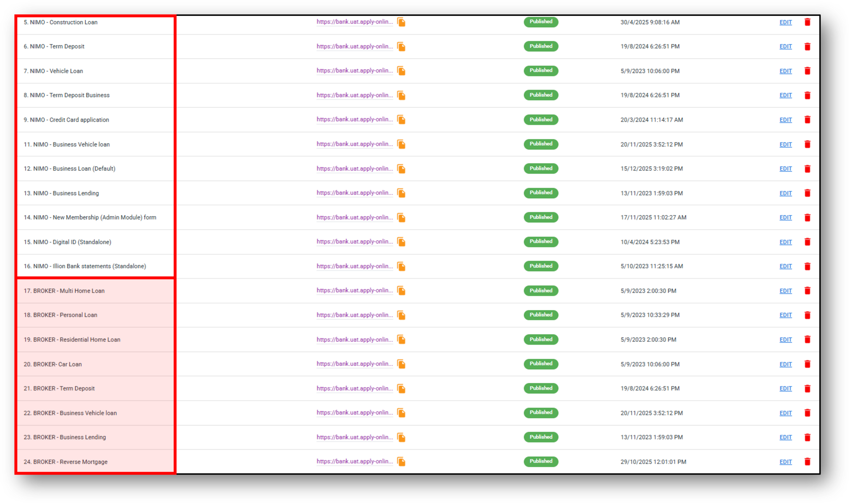Open URL of NIMO - Illion Bank statements

pos(354,266)
